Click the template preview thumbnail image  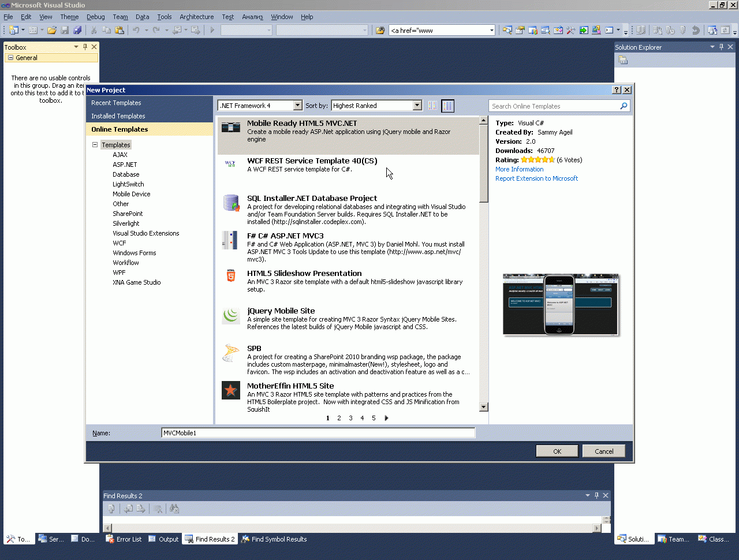pos(561,305)
